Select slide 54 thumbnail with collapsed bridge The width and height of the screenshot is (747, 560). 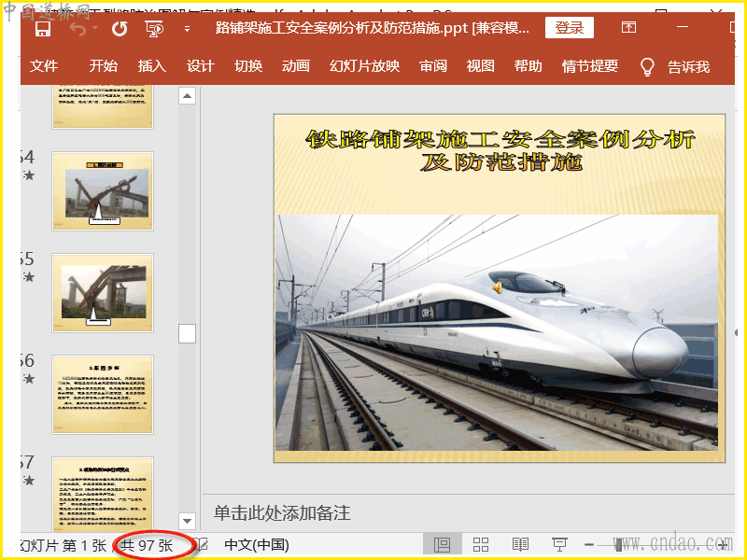[103, 191]
